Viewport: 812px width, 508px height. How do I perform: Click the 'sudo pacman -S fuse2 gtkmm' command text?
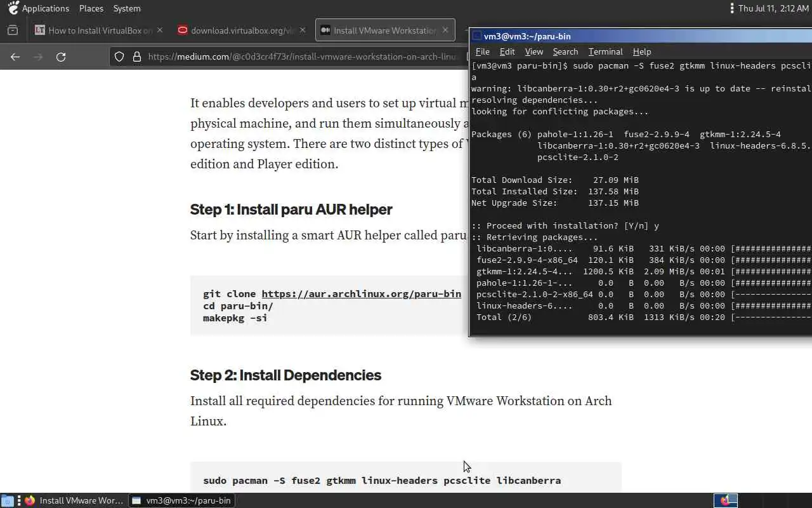click(x=382, y=480)
